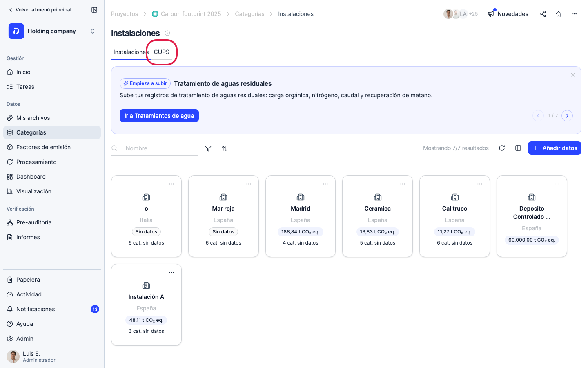The image size is (588, 368).
Task: Open Tareas in sidebar
Action: tap(52, 87)
